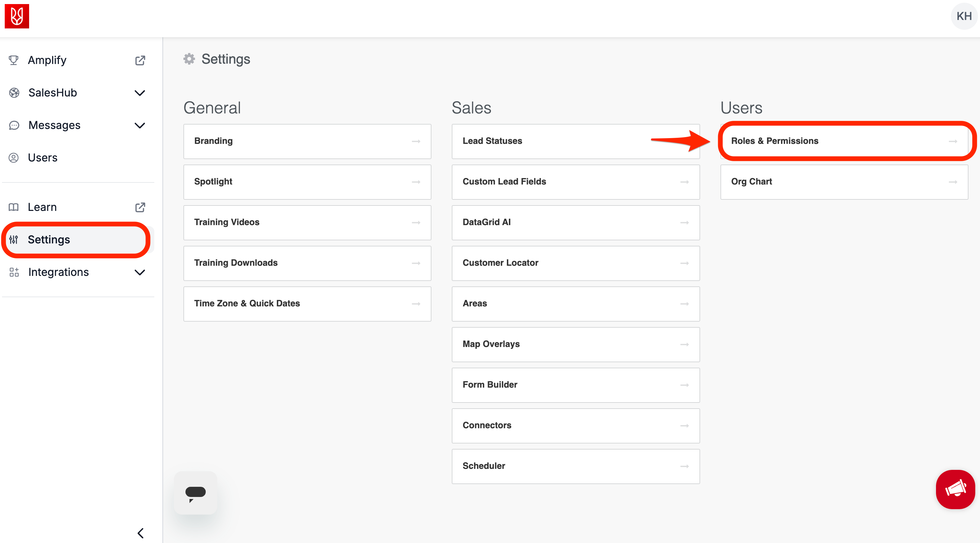Open Time Zone & Quick Dates
The image size is (980, 543).
coord(307,304)
